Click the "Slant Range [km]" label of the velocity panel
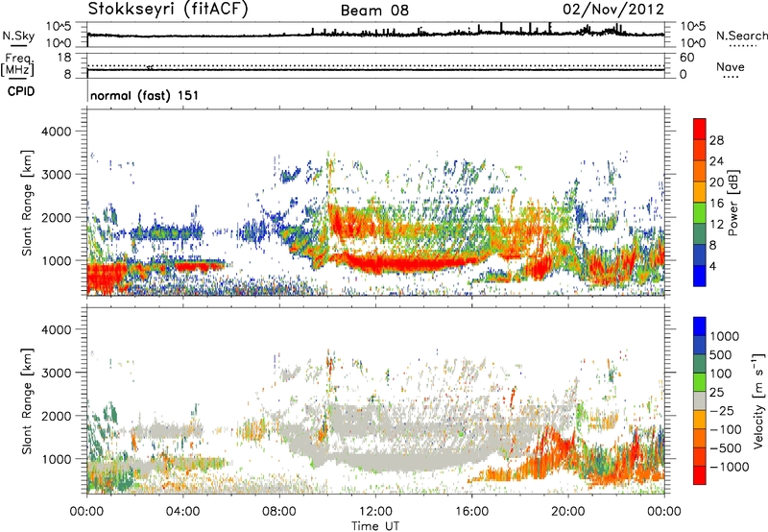This screenshot has width=768, height=532. [27, 400]
